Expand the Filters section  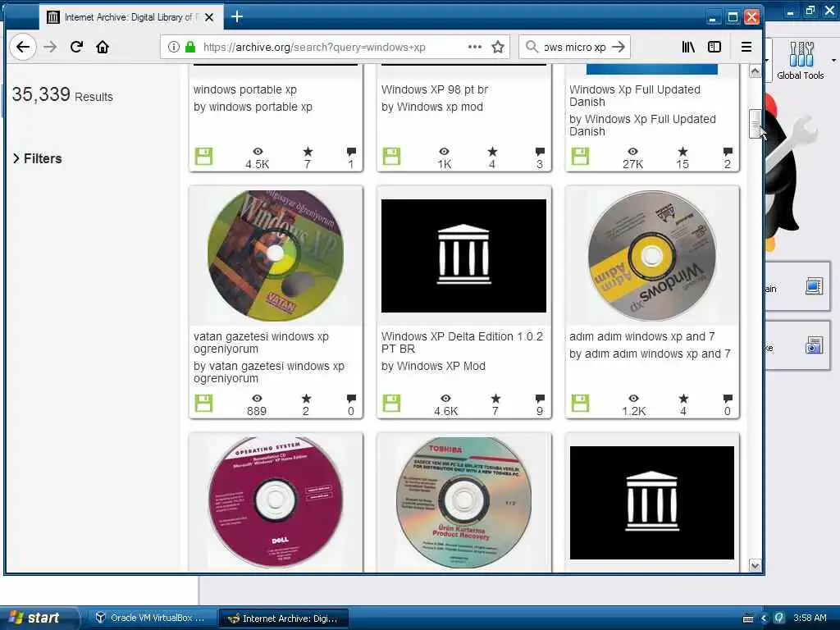37,158
